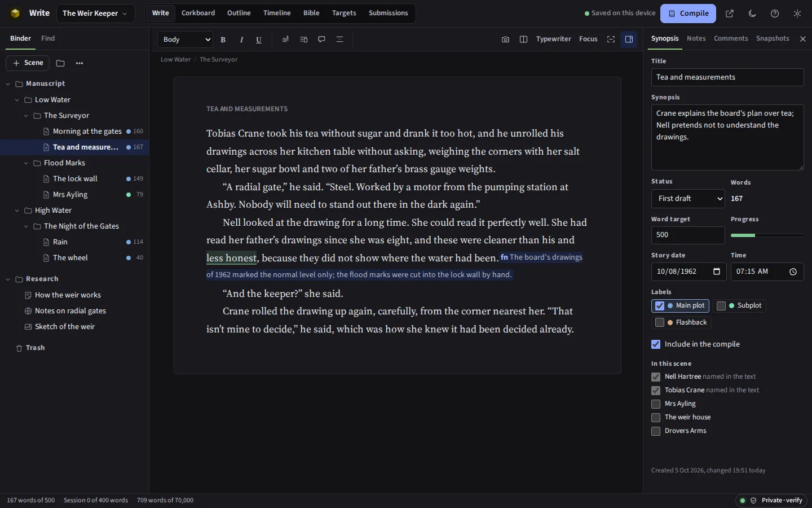Click the word target Progress bar
The width and height of the screenshot is (812, 508).
click(767, 235)
